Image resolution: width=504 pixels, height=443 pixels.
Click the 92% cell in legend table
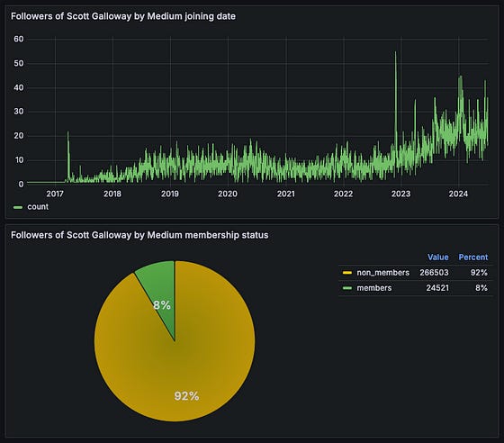pyautogui.click(x=479, y=273)
